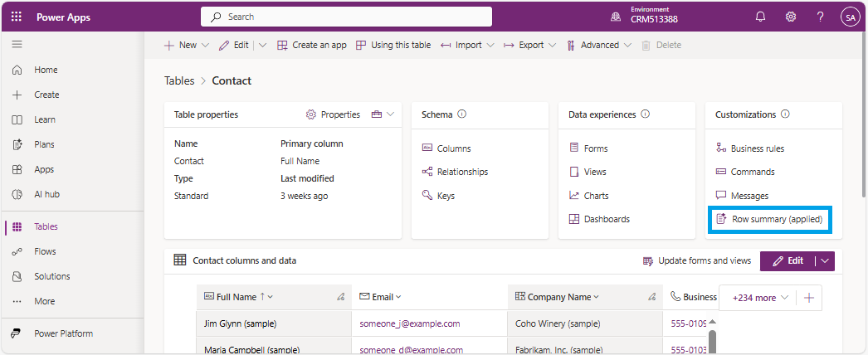Go to Solutions in left navigation
868x355 pixels.
pyautogui.click(x=51, y=276)
